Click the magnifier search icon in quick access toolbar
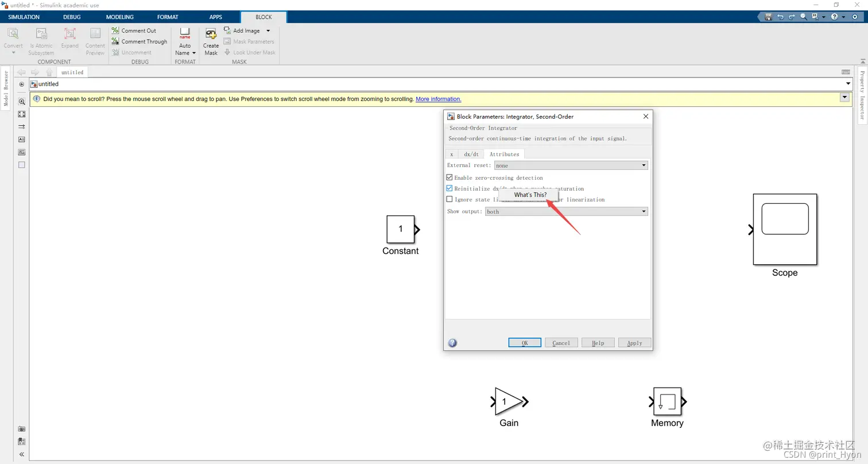The height and width of the screenshot is (464, 868). 804,17
